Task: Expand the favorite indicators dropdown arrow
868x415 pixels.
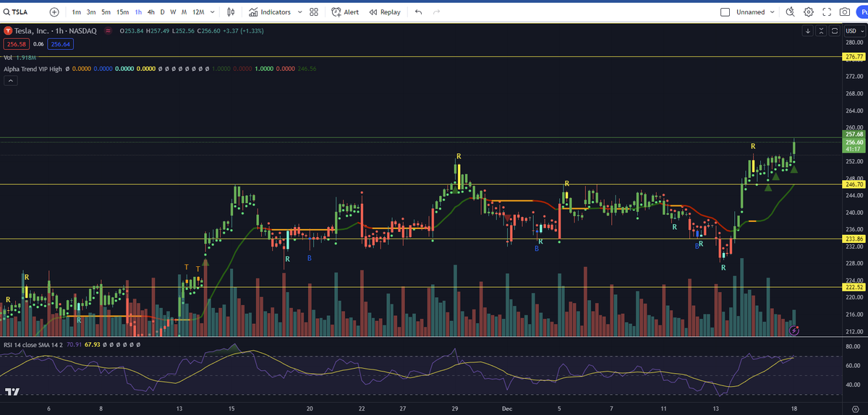Action: tap(299, 12)
